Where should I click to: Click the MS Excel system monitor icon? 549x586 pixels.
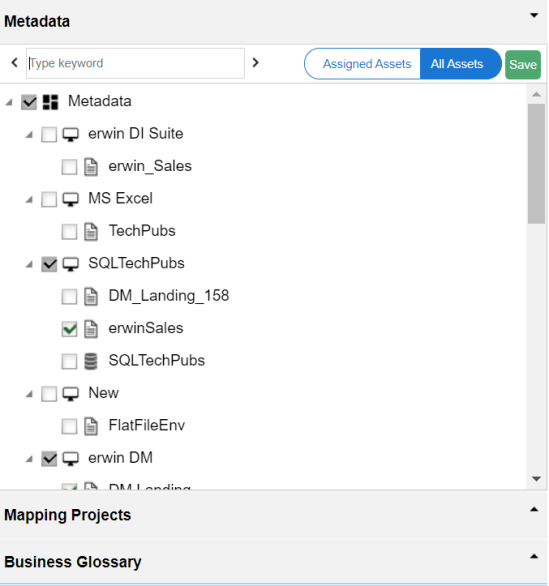click(x=70, y=199)
